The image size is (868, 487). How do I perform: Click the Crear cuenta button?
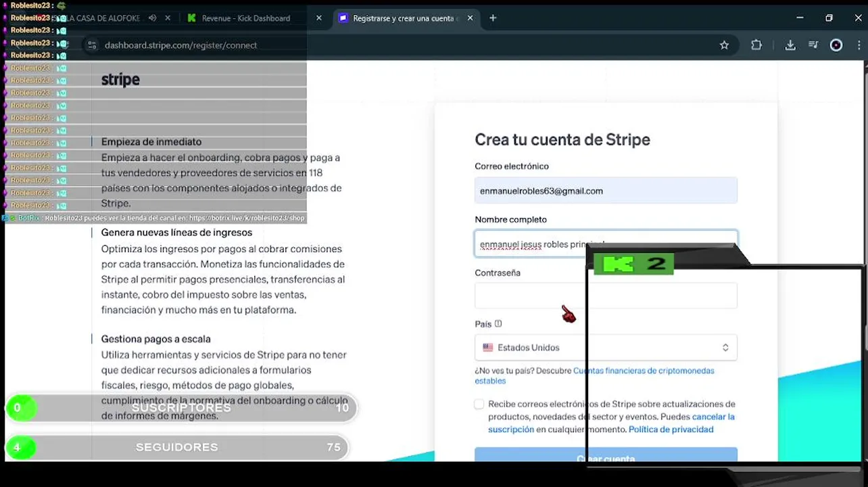coord(606,456)
